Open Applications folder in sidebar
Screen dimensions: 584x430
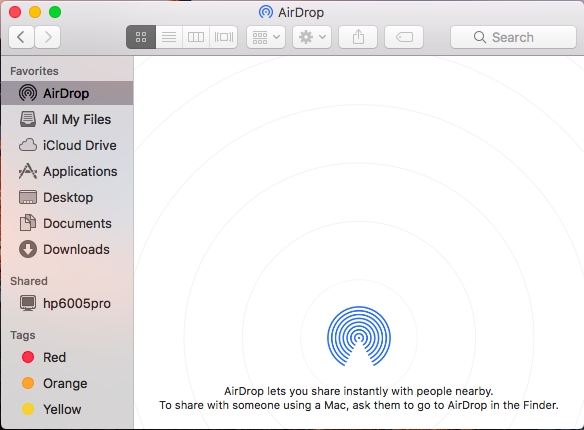click(67, 171)
